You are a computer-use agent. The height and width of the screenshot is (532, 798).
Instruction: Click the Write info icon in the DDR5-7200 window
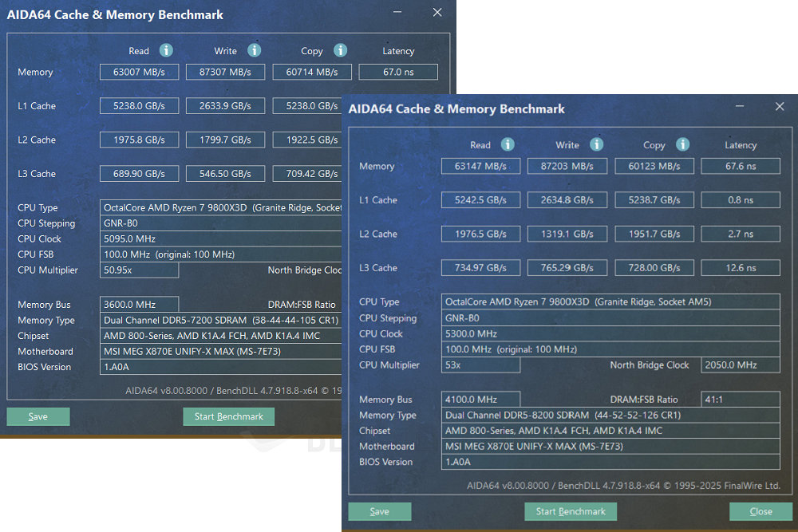pyautogui.click(x=254, y=50)
